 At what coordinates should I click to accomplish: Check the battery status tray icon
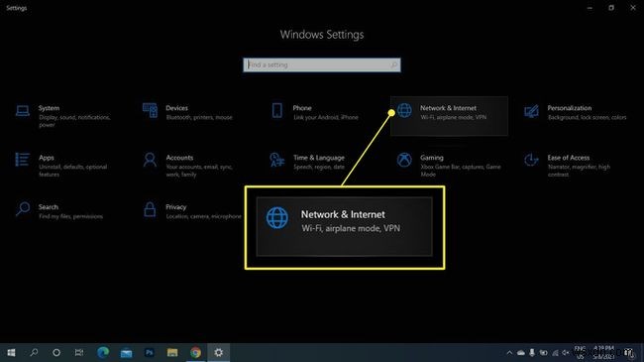(543, 352)
